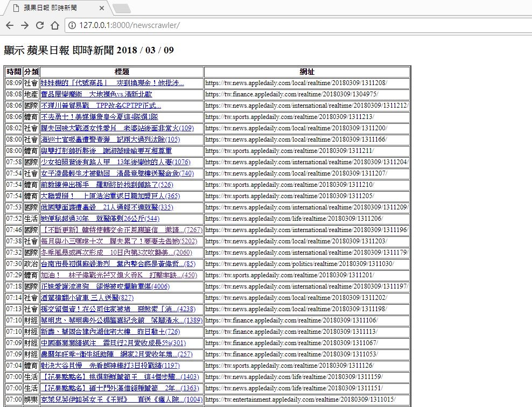Click the URL text ending in 1311208/
Image resolution: width=532 pixels, height=407 pixels.
pos(296,83)
